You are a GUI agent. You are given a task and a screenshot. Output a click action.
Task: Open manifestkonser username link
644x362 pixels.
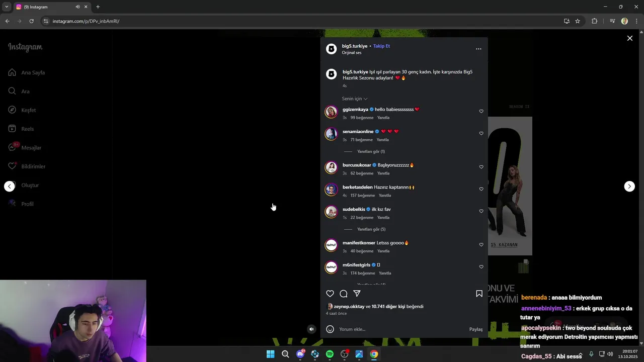[359, 243]
